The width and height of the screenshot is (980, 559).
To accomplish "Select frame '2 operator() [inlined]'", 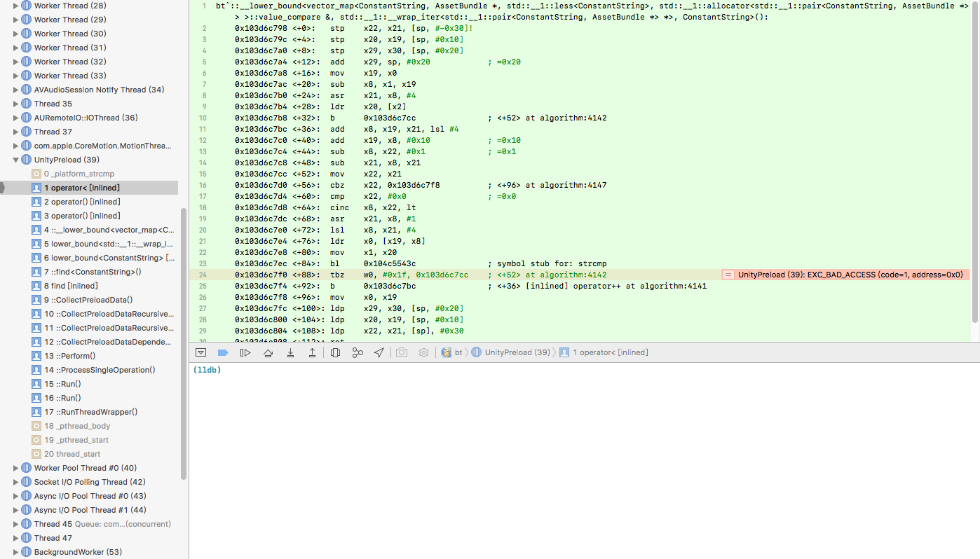I will (x=89, y=202).
